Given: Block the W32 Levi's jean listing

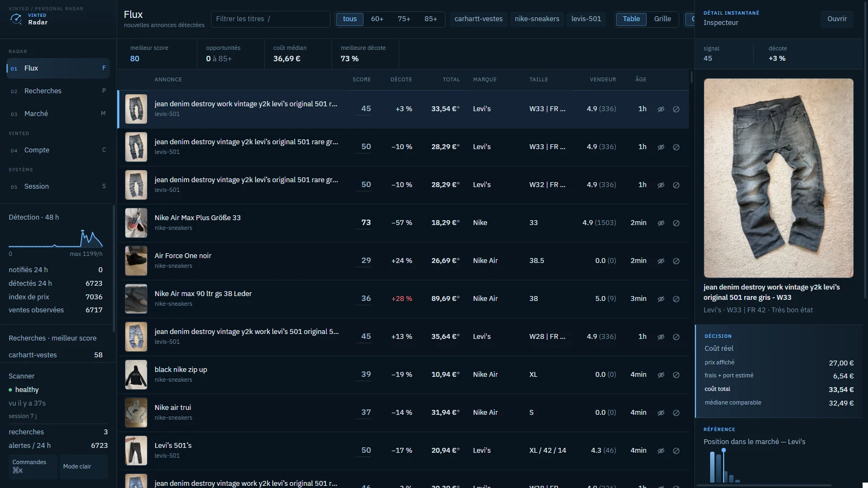Looking at the screenshot, I should tap(676, 185).
